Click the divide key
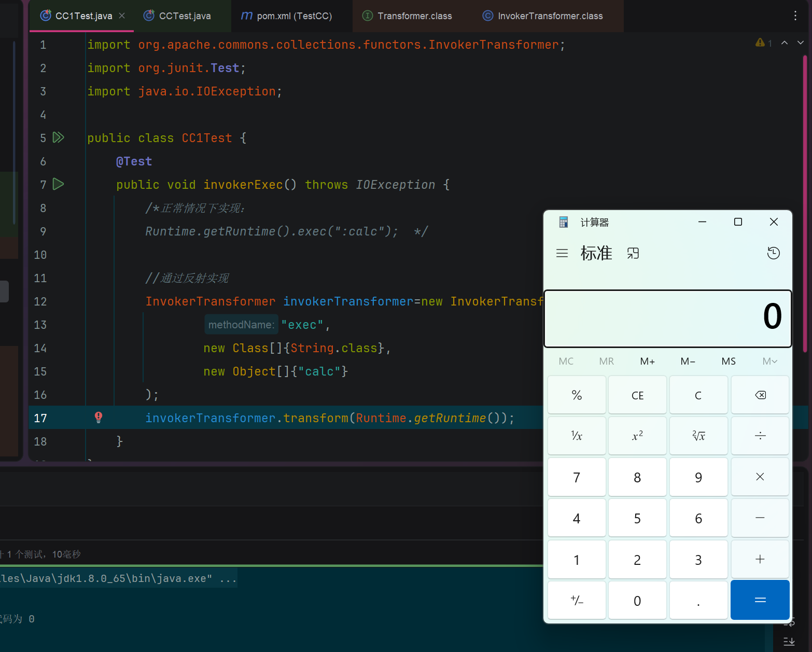The image size is (812, 652). tap(760, 436)
